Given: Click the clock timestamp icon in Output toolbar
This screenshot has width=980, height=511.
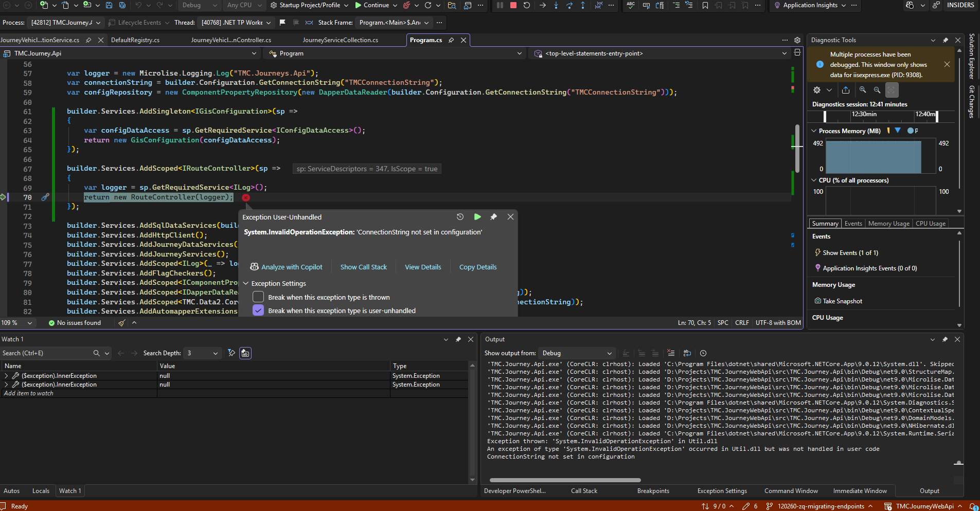Looking at the screenshot, I should [703, 353].
